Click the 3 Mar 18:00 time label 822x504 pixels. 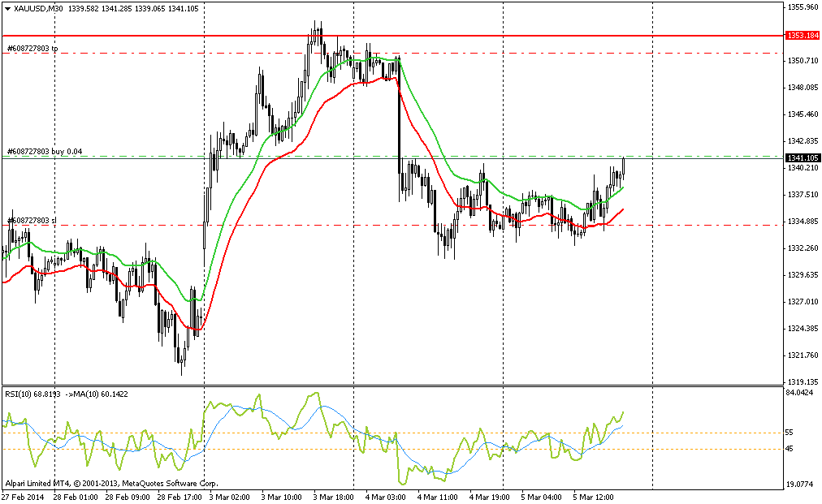pos(333,498)
